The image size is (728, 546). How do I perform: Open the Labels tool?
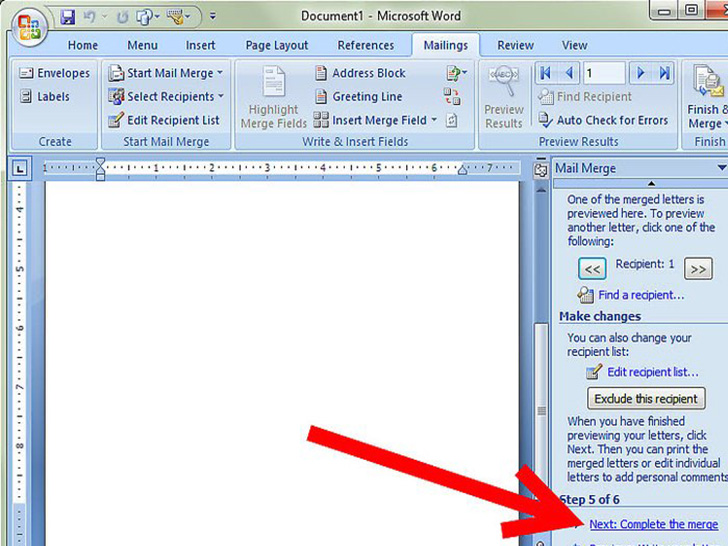[x=45, y=97]
